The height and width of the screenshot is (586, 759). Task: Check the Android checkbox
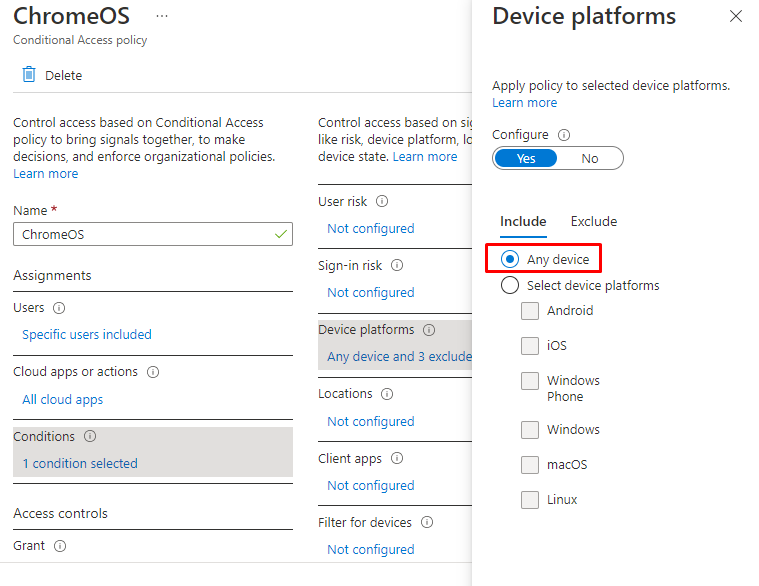530,311
